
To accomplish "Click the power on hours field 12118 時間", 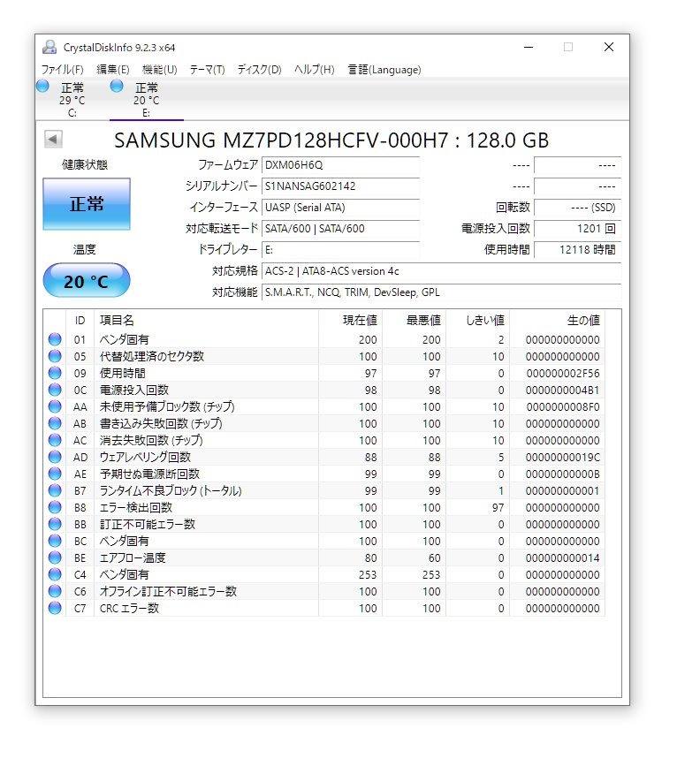I will pos(577,250).
